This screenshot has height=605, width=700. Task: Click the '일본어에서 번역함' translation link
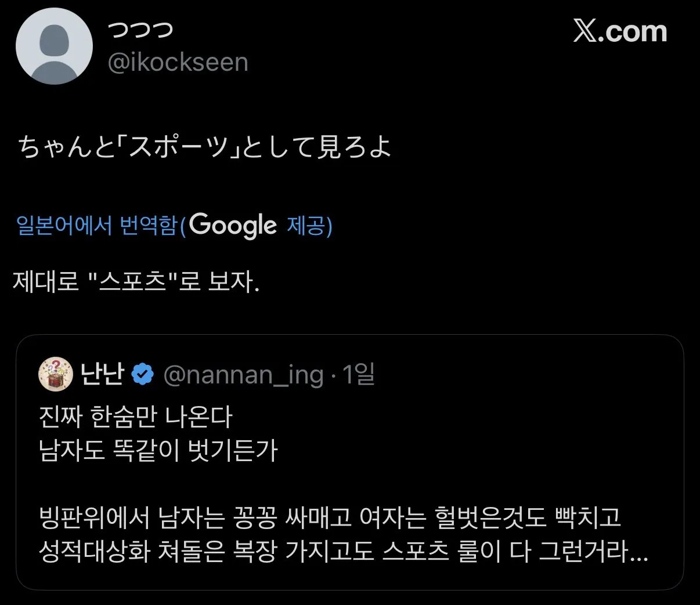(x=96, y=226)
